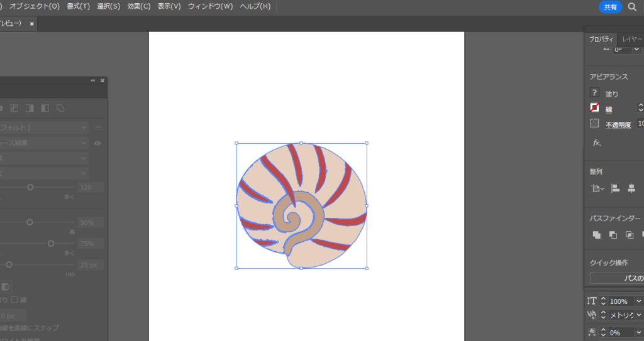Click the fx effects icon

click(597, 143)
